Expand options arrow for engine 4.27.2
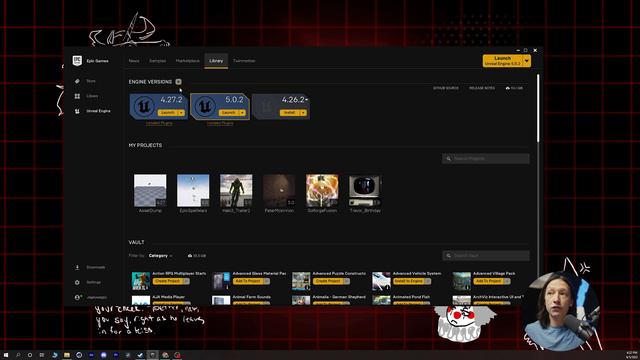640x360 pixels. [x=181, y=113]
